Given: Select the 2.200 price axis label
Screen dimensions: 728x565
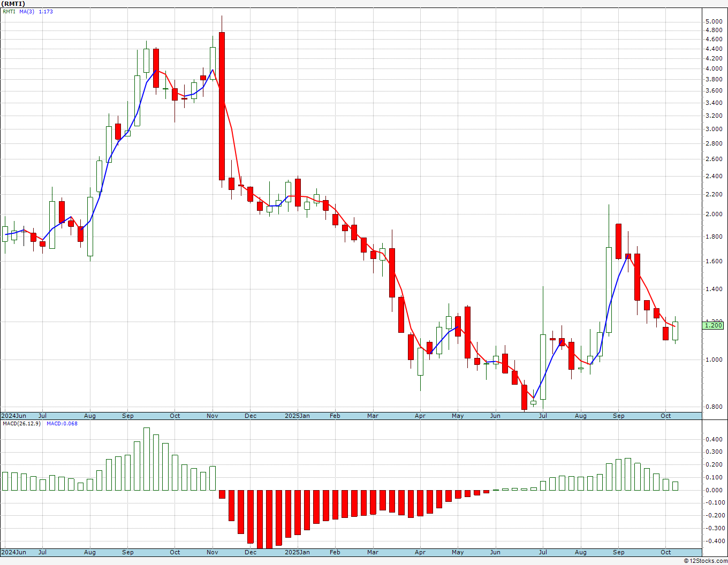Looking at the screenshot, I should click(x=714, y=194).
